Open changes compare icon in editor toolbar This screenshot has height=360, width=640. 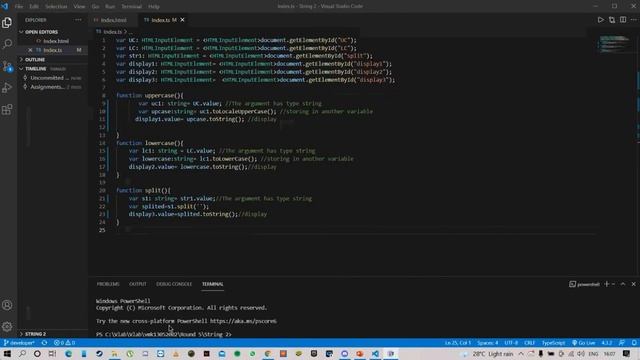click(x=612, y=20)
